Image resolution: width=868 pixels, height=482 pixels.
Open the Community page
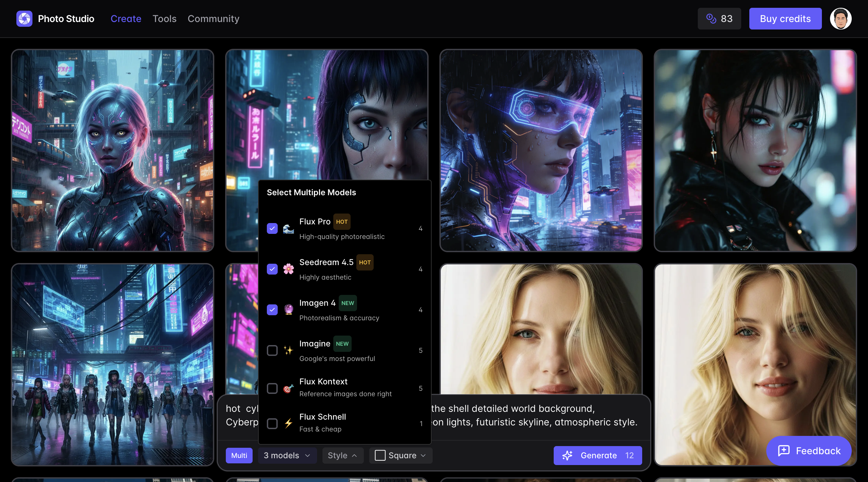214,19
